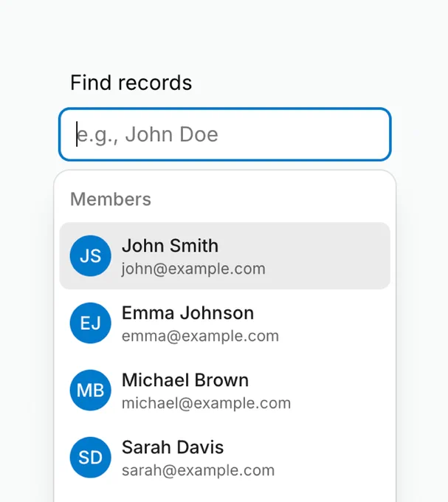Focus the "e.g., John Doe" search field
The height and width of the screenshot is (502, 448).
[x=224, y=134]
